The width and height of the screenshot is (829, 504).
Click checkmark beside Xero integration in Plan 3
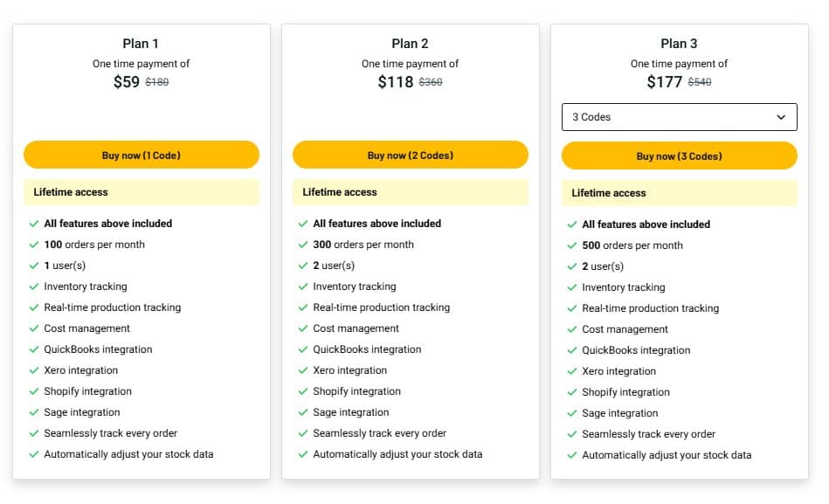pos(572,371)
